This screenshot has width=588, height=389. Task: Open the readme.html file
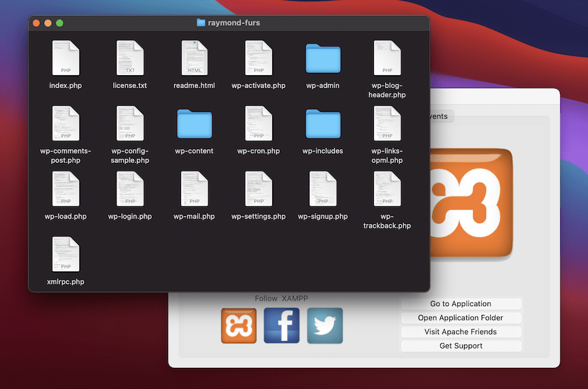193,58
